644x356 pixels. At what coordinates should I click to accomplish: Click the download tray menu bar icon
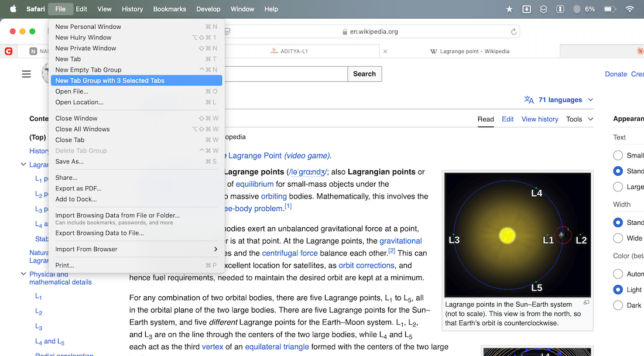pyautogui.click(x=526, y=9)
